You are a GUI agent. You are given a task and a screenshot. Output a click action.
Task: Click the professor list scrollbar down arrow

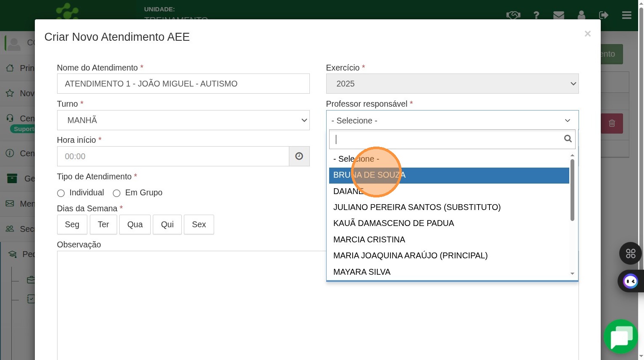tap(572, 274)
